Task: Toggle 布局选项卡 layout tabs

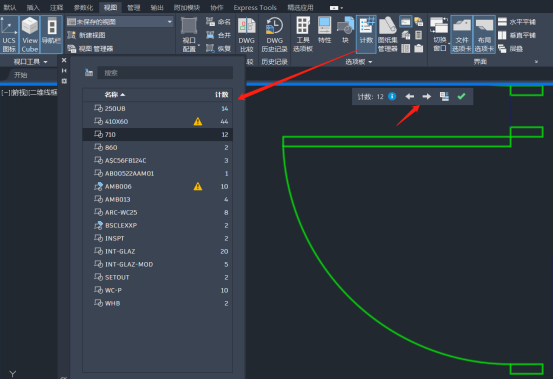Action: pos(484,35)
